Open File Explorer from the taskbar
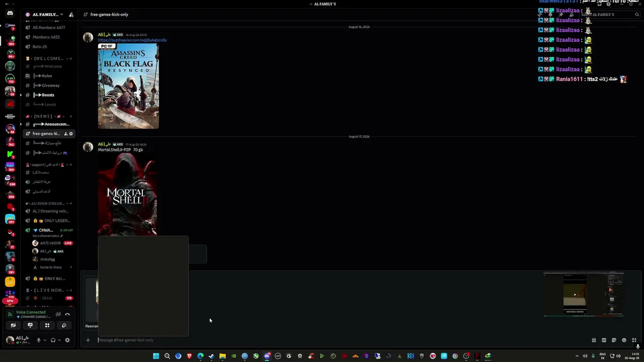Screen dimensions: 644x362 pos(222,356)
